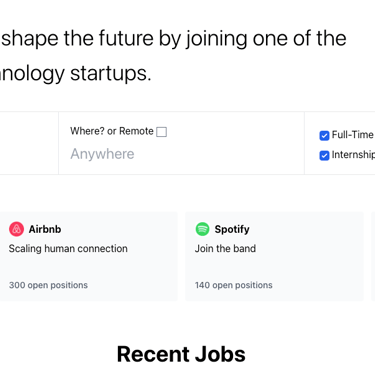
Task: Focus the Anywhere location field
Action: pyautogui.click(x=181, y=154)
